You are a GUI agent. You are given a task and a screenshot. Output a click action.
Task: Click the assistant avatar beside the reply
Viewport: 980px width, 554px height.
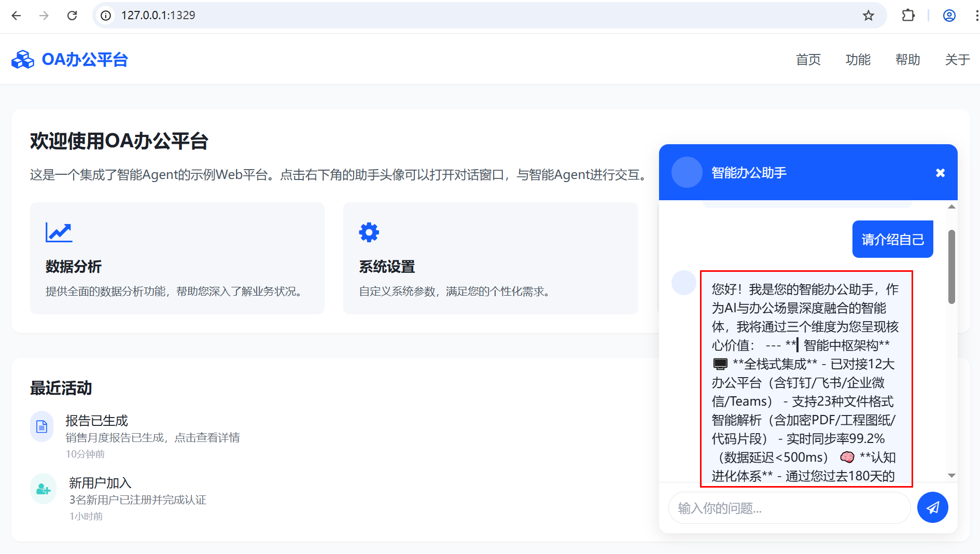tap(684, 283)
